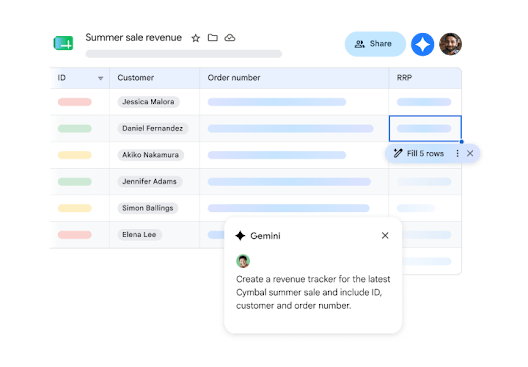Click the green Sheets logo icon
Viewport: 528px width, 367px height.
[63, 43]
